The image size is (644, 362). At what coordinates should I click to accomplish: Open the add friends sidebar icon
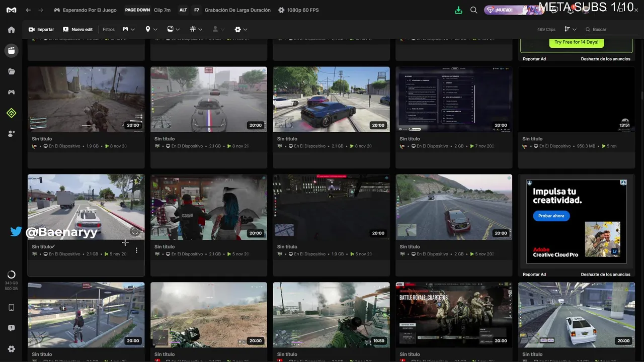pos(11,134)
